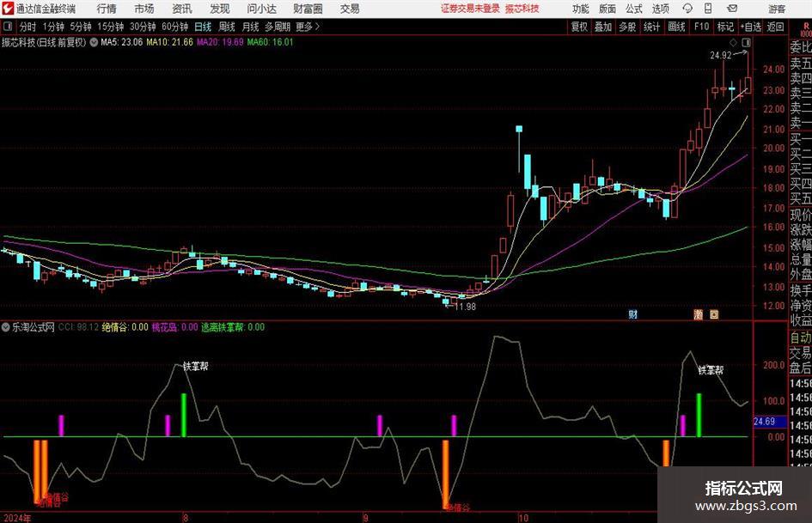This screenshot has height=523, width=812.
Task: Click the 桃花岛: 0.00 indicator label
Action: [174, 327]
